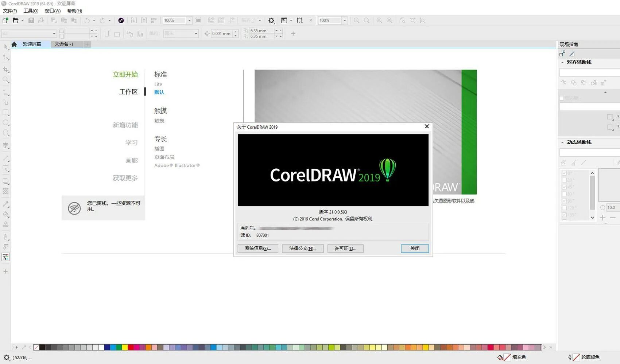This screenshot has width=620, height=364.
Task: Click the status bar gear icon
Action: pyautogui.click(x=7, y=357)
